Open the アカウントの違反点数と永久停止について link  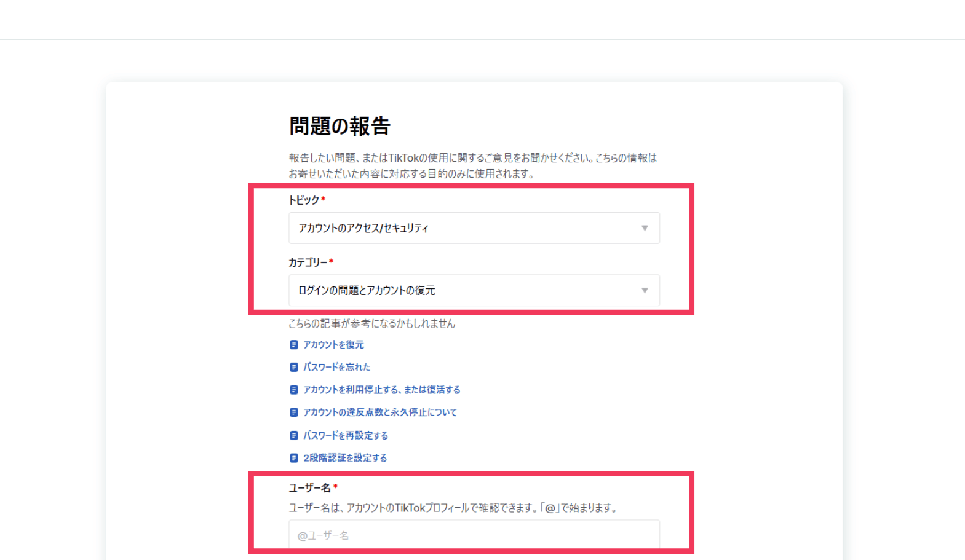click(379, 412)
